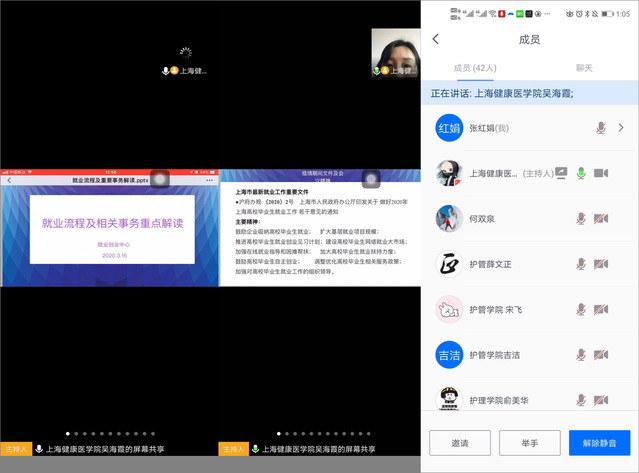The height and width of the screenshot is (473, 639).
Task: Toggle 何双泉's muted microphone
Action: click(x=580, y=218)
